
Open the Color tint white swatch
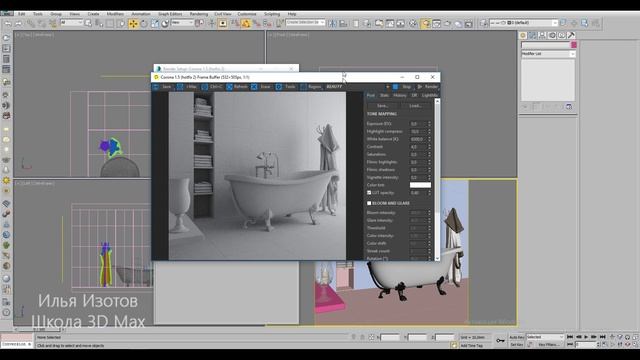coord(420,185)
